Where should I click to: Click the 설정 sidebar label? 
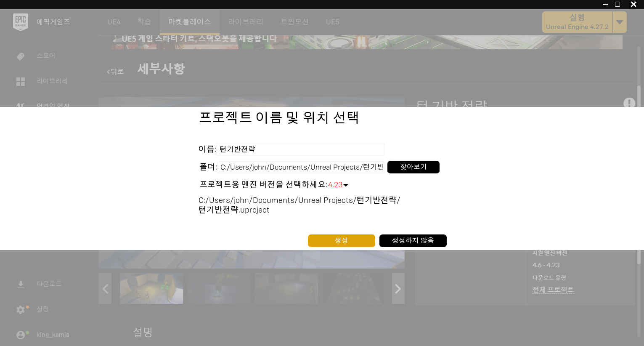(x=43, y=309)
